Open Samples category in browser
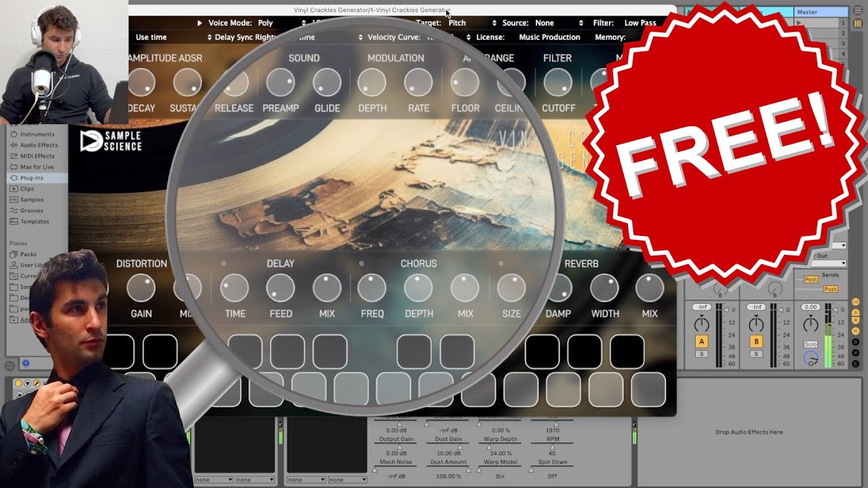Viewport: 868px width, 488px height. point(32,200)
